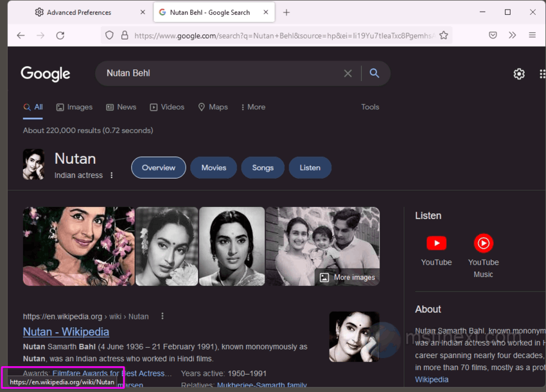Bookmark this page with the star

point(444,35)
